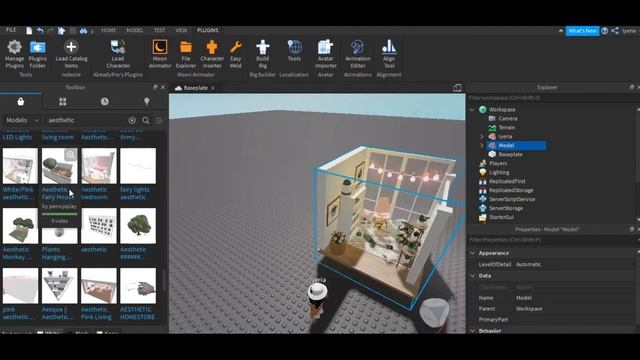The width and height of the screenshot is (640, 360).
Task: Click the AESTHETIC HOMESTORE model link
Action: click(138, 313)
